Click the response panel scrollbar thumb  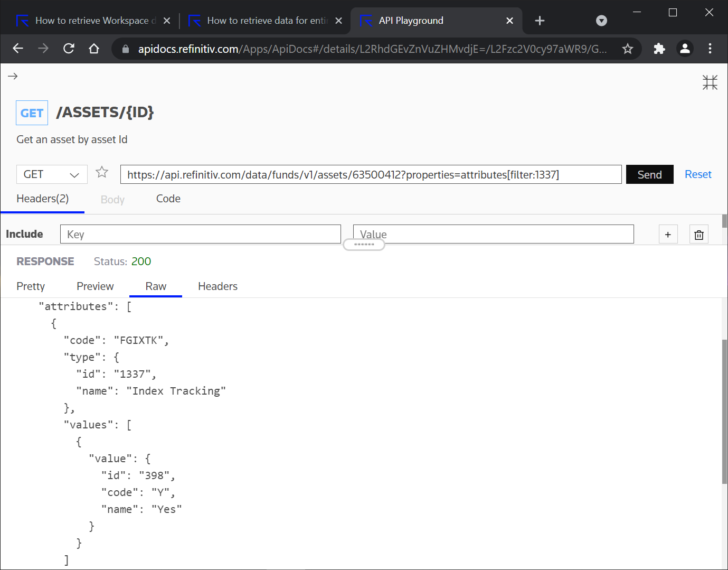(724, 412)
